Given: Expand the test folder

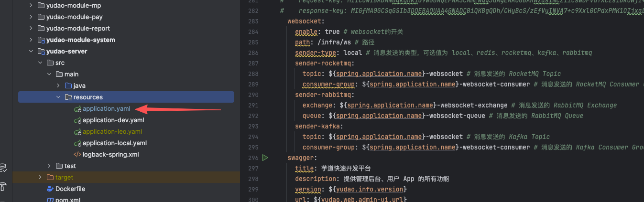Looking at the screenshot, I should (49, 166).
